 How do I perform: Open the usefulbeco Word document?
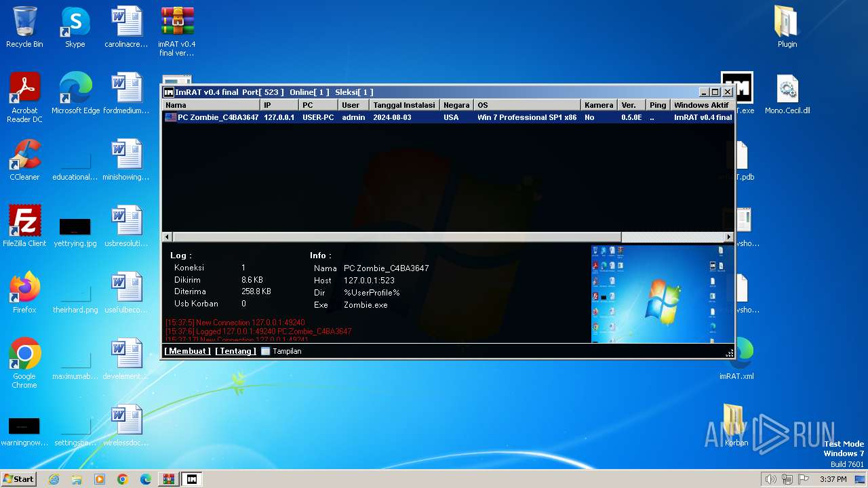(x=126, y=293)
